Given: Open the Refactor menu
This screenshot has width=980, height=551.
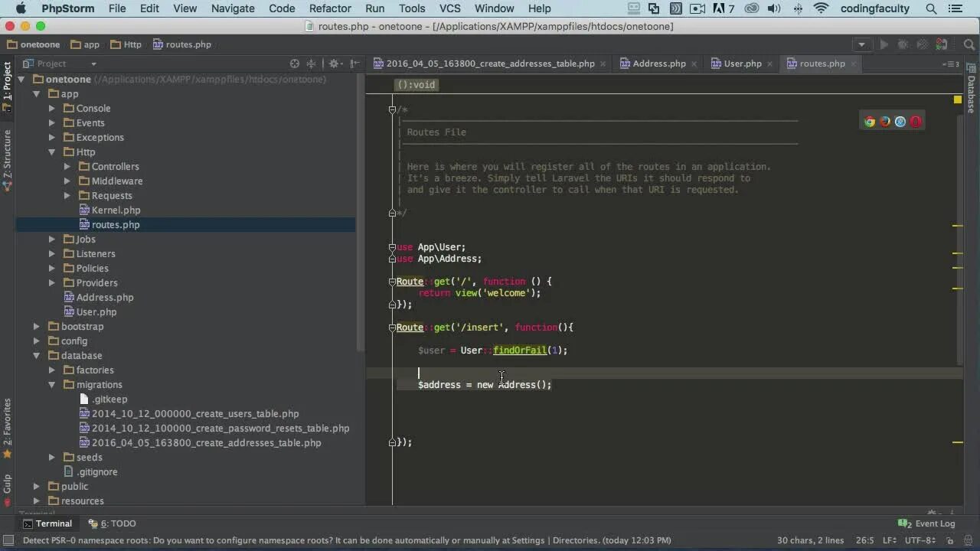Looking at the screenshot, I should 331,8.
